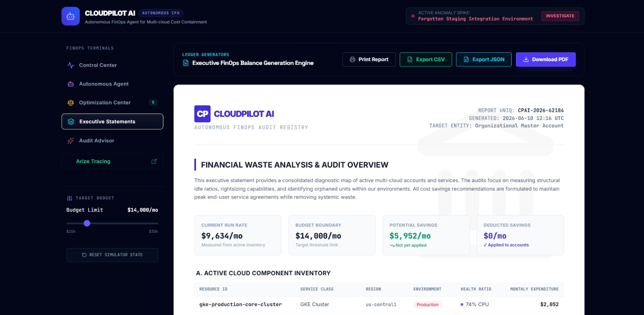Select report ID CPAI-2026-62184
The image size is (644, 315).
point(541,110)
